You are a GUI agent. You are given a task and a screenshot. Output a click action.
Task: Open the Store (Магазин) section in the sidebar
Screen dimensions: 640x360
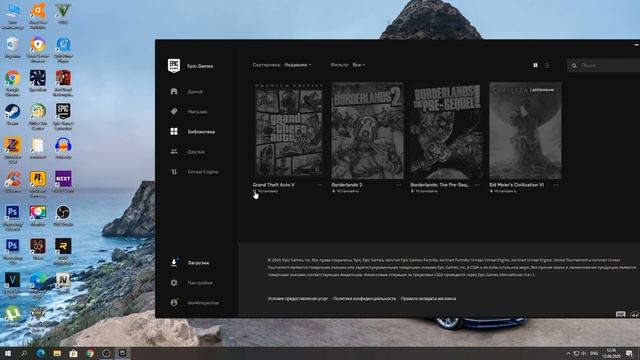(x=189, y=111)
